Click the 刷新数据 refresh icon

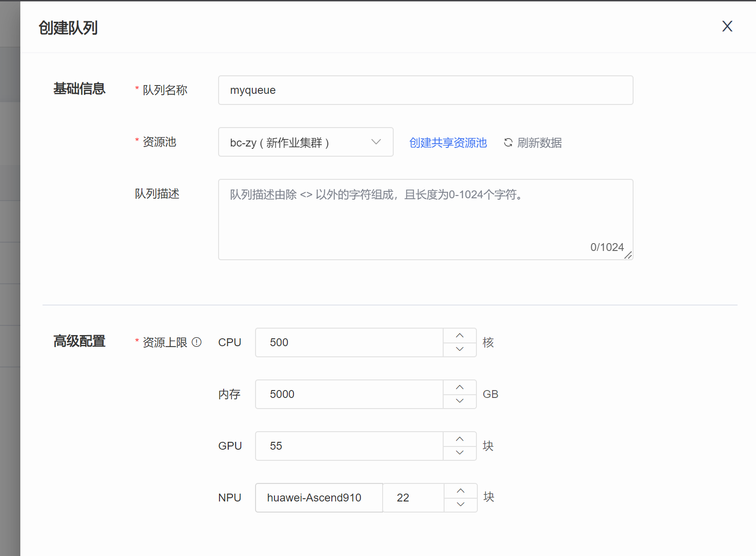pos(508,142)
